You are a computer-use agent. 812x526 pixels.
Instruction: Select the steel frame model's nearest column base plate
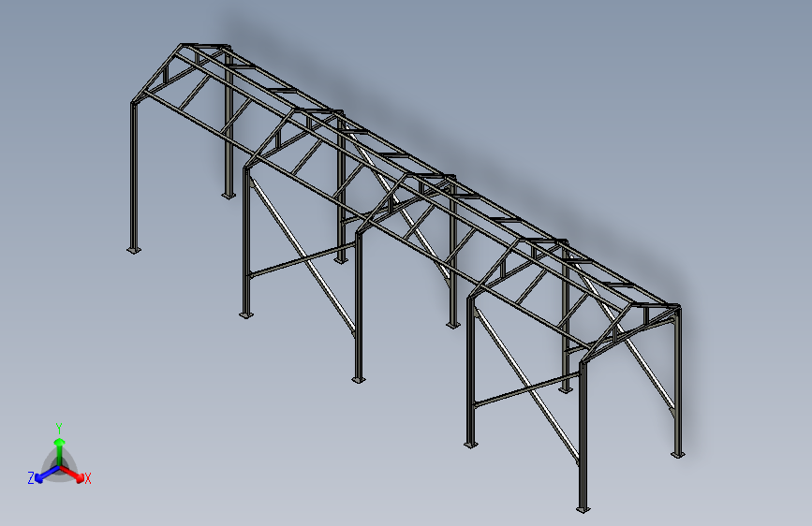point(583,510)
